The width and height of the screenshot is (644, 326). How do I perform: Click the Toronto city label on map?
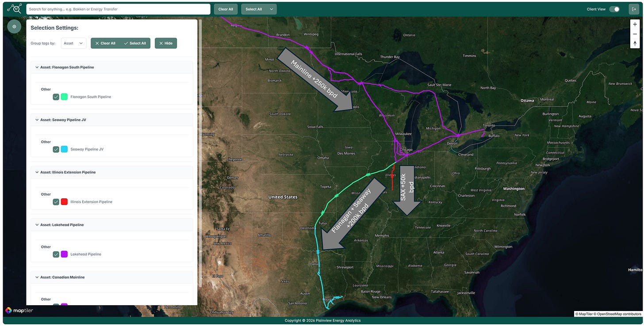(489, 125)
